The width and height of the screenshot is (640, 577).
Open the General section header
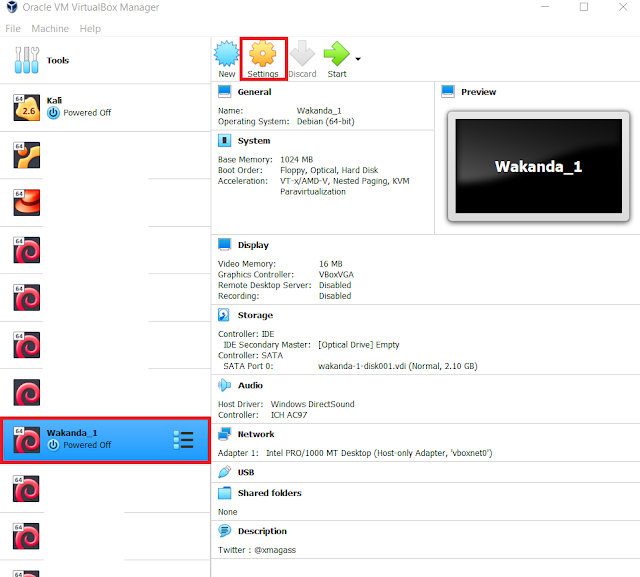click(x=254, y=92)
